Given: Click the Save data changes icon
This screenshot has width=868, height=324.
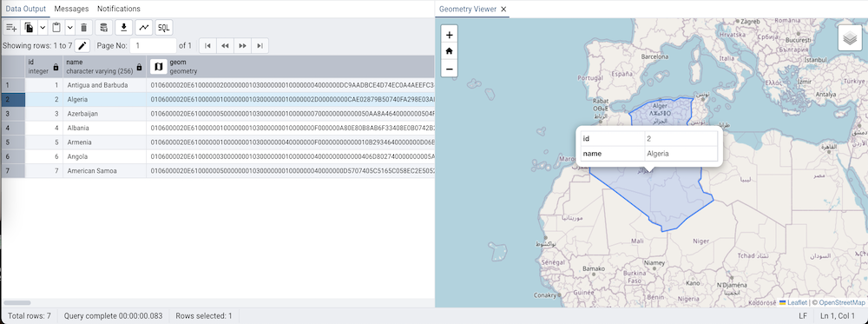Looking at the screenshot, I should [x=103, y=28].
